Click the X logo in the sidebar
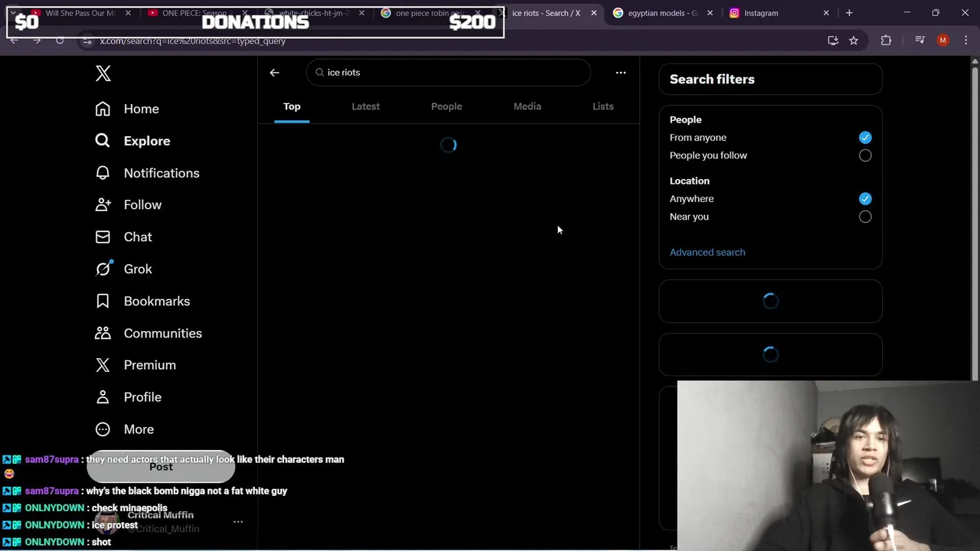The height and width of the screenshot is (551, 980). pyautogui.click(x=103, y=73)
